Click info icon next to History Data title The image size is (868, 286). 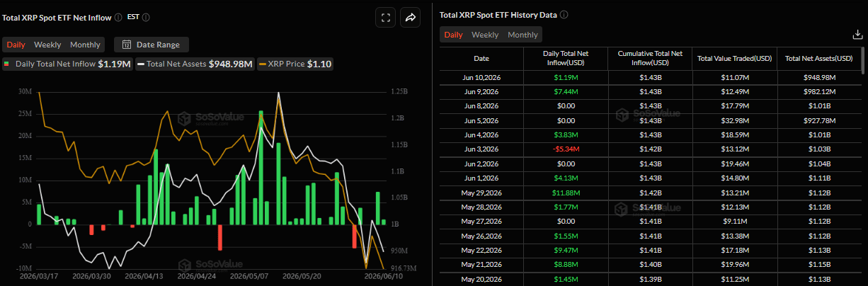[x=564, y=15]
